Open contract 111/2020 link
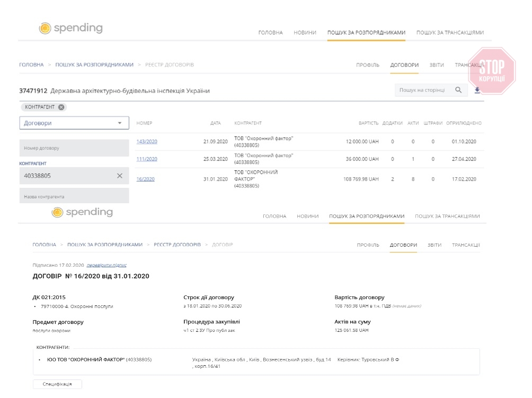The width and height of the screenshot is (532, 398). pos(147,159)
